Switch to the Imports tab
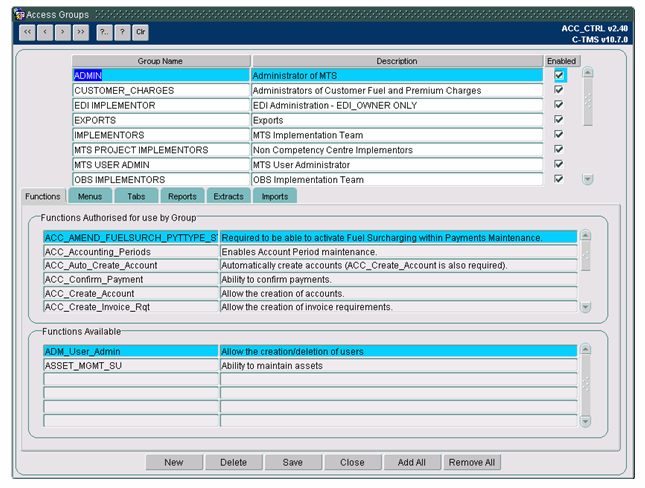The height and width of the screenshot is (488, 645). coord(275,196)
